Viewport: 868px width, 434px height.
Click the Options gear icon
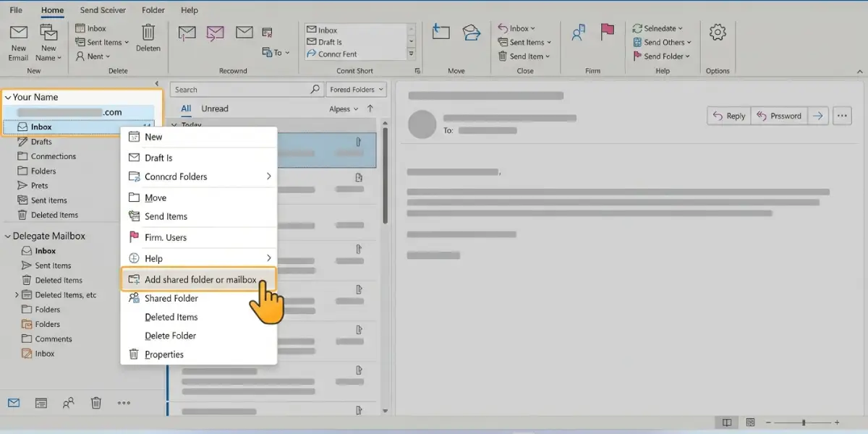tap(718, 32)
